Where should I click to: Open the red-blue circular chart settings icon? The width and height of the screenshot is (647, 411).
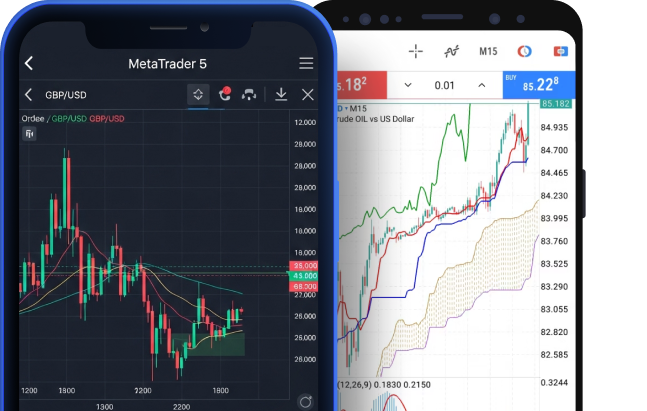tap(524, 52)
